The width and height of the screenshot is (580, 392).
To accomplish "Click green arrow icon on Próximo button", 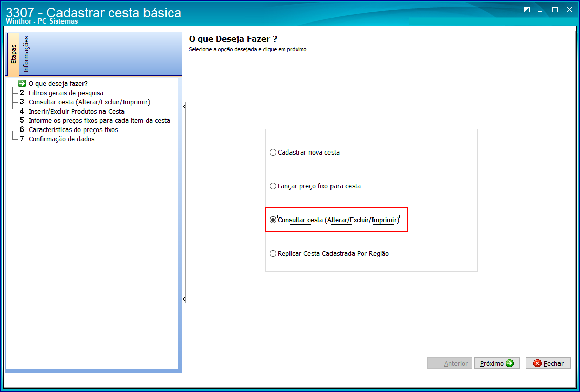I will [510, 363].
